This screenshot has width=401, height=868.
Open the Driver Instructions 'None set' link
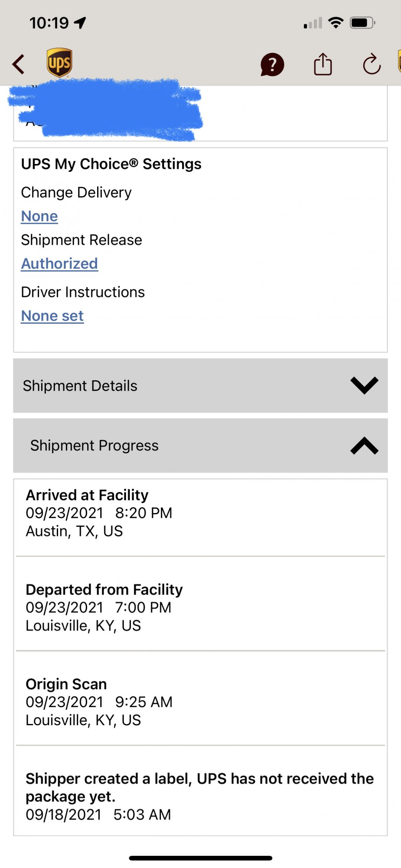pyautogui.click(x=52, y=316)
